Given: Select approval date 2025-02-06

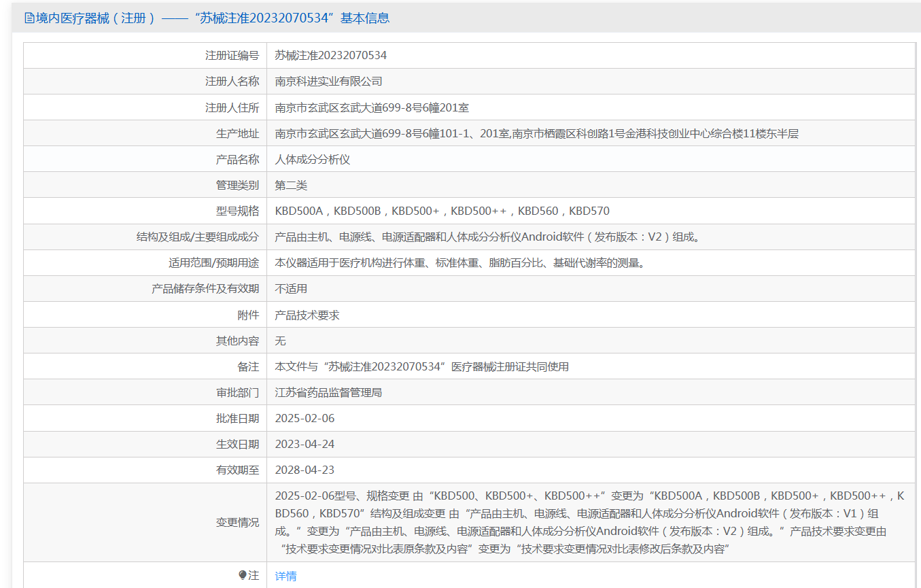Looking at the screenshot, I should (x=305, y=418).
